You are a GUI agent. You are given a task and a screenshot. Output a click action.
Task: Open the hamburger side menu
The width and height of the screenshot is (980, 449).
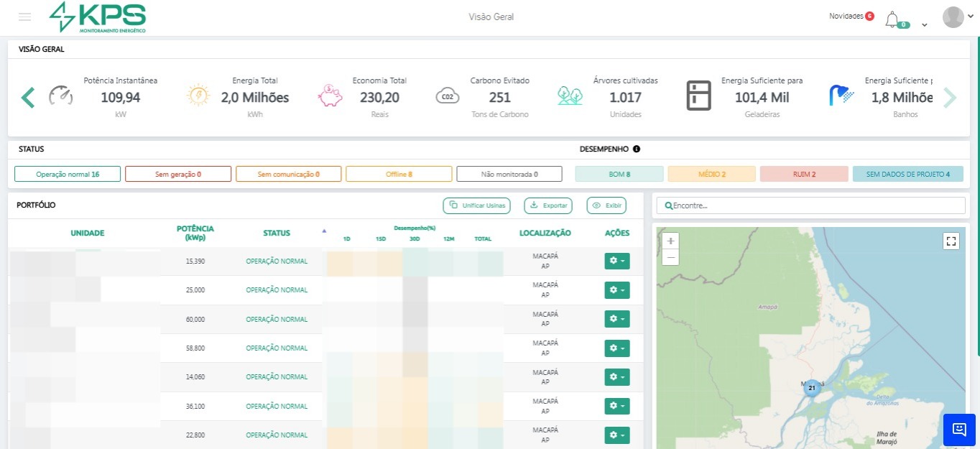tap(25, 17)
